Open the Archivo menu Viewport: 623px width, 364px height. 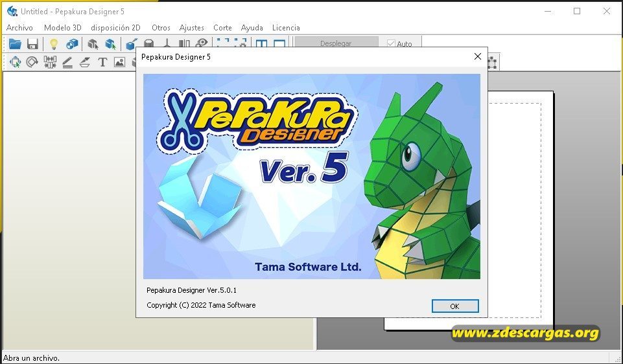coord(19,28)
